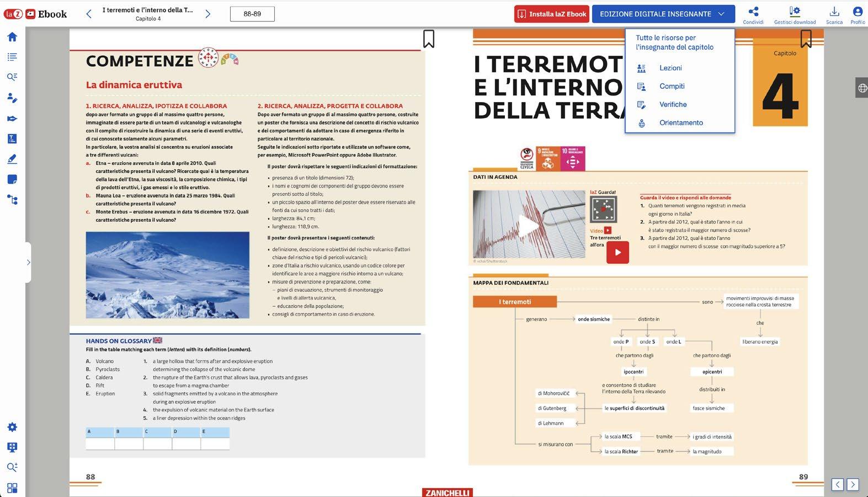The height and width of the screenshot is (497, 868).
Task: Click the 'Capitolo 4' subtitle in header
Action: click(148, 19)
